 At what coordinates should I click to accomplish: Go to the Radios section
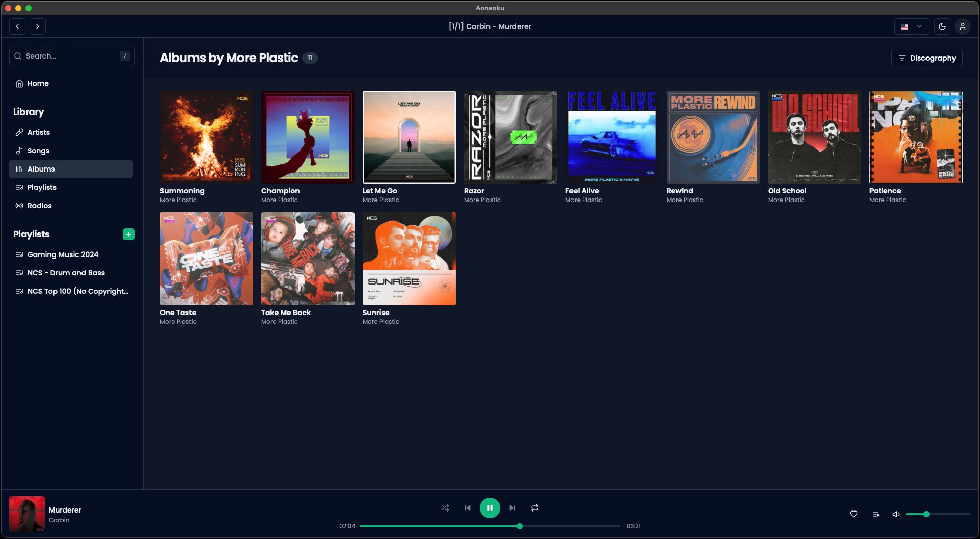(x=39, y=205)
